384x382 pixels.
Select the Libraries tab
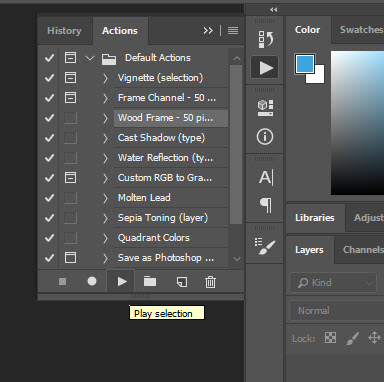(315, 218)
